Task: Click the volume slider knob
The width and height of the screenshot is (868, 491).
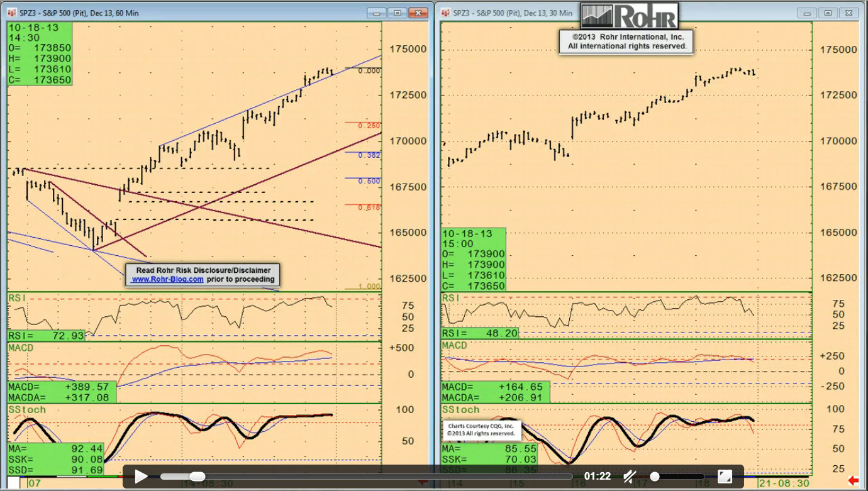Action: pyautogui.click(x=655, y=477)
